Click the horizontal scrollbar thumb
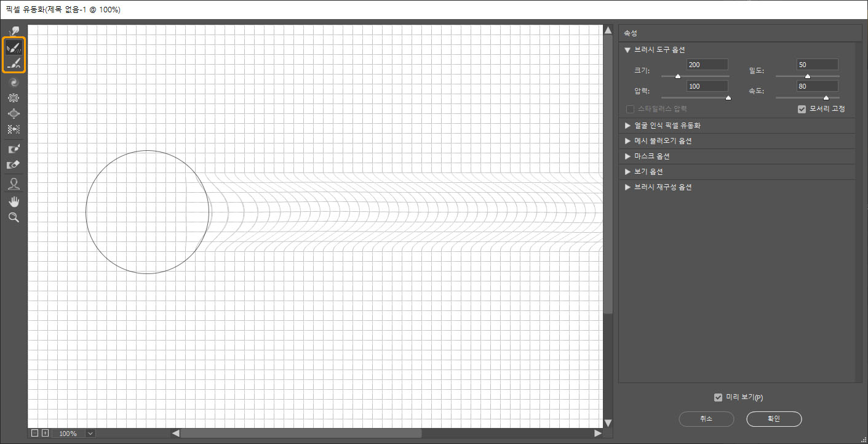The width and height of the screenshot is (868, 444). pos(301,434)
